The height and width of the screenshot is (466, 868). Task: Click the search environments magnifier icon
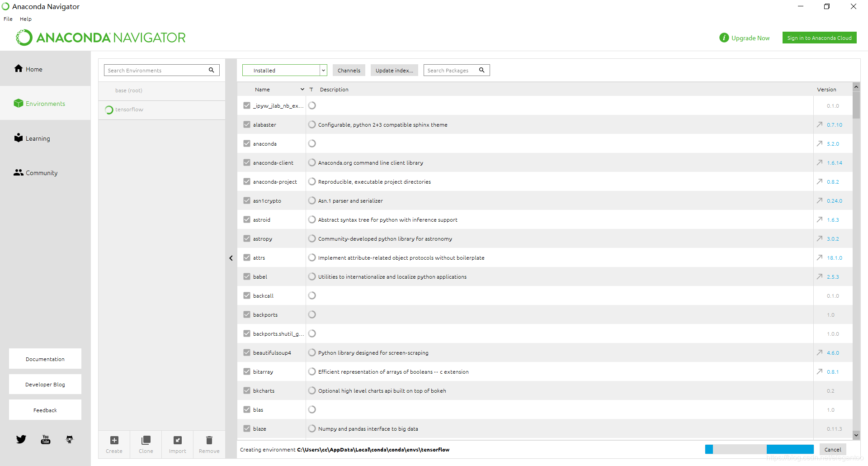[211, 70]
